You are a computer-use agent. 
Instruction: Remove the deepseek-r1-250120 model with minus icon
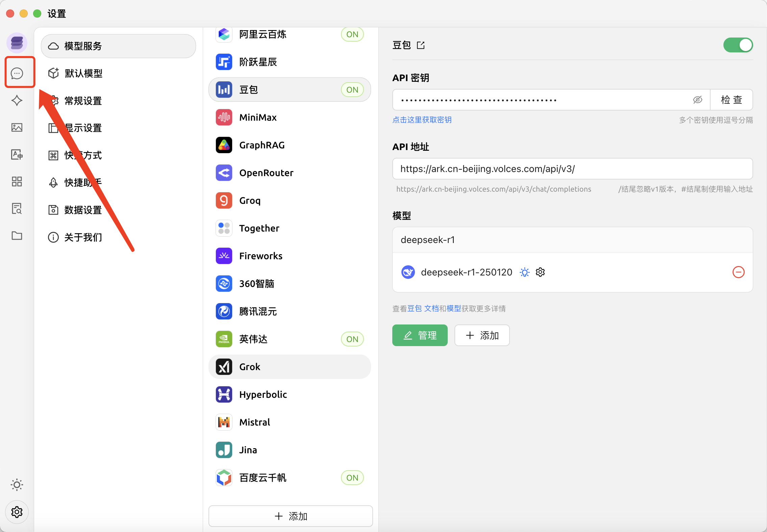(738, 272)
